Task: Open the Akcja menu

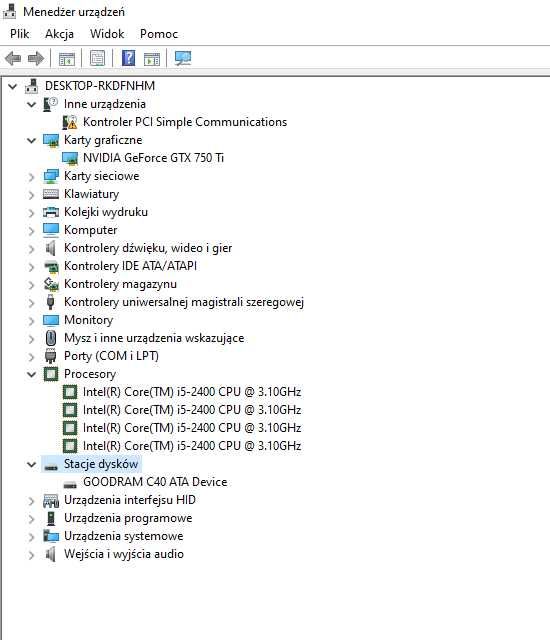Action: pos(60,33)
